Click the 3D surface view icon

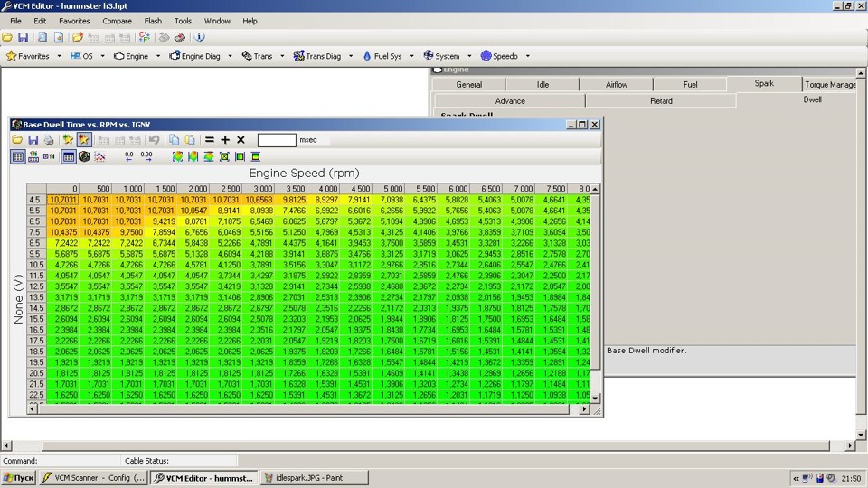click(84, 156)
